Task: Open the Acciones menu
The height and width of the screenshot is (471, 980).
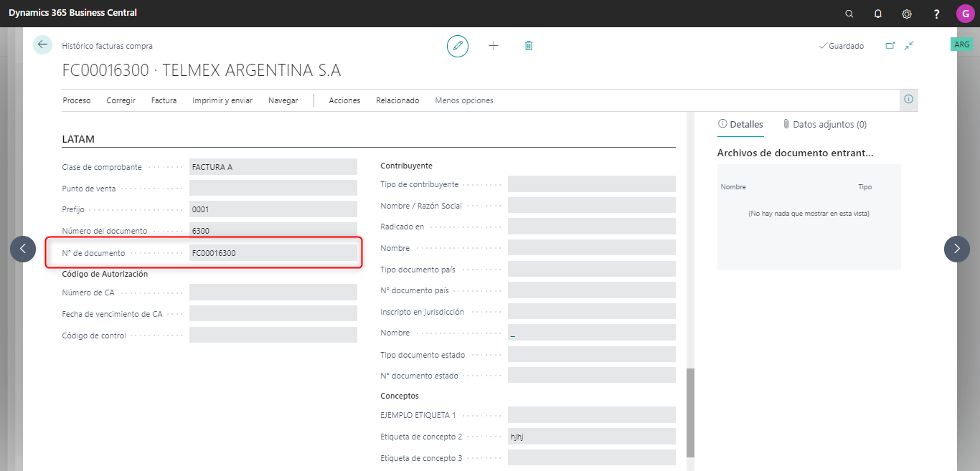Action: (x=344, y=100)
